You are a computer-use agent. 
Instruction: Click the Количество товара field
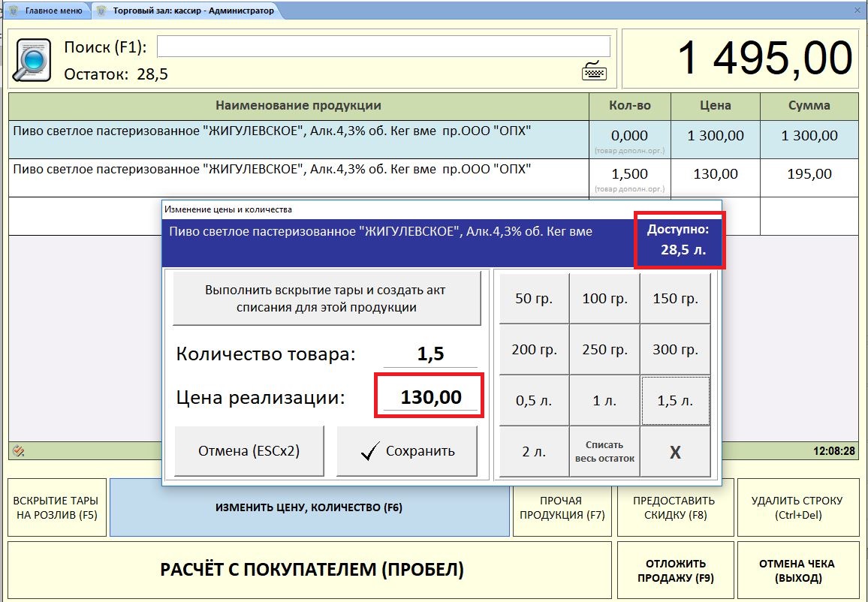(430, 354)
